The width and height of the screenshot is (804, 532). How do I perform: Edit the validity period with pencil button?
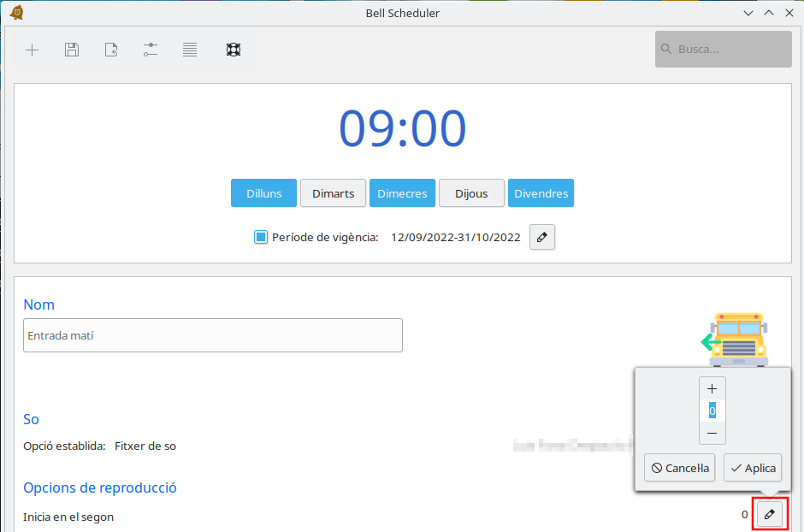click(542, 238)
